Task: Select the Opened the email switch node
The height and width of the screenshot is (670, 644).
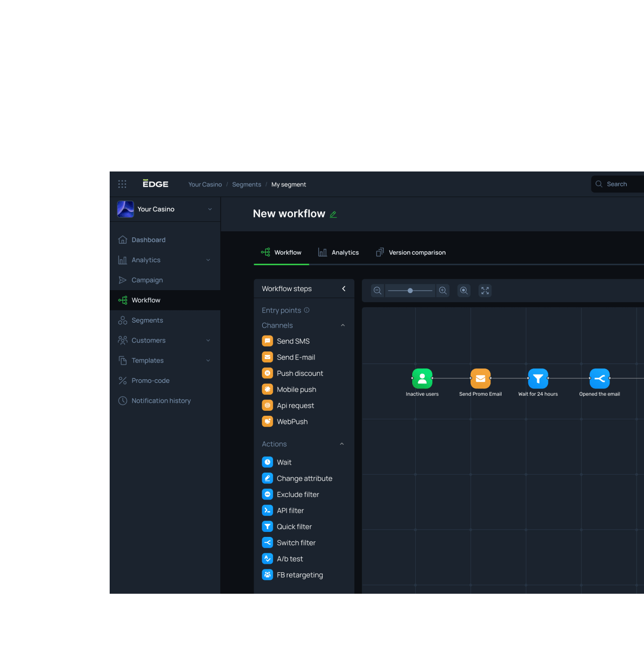Action: point(599,379)
